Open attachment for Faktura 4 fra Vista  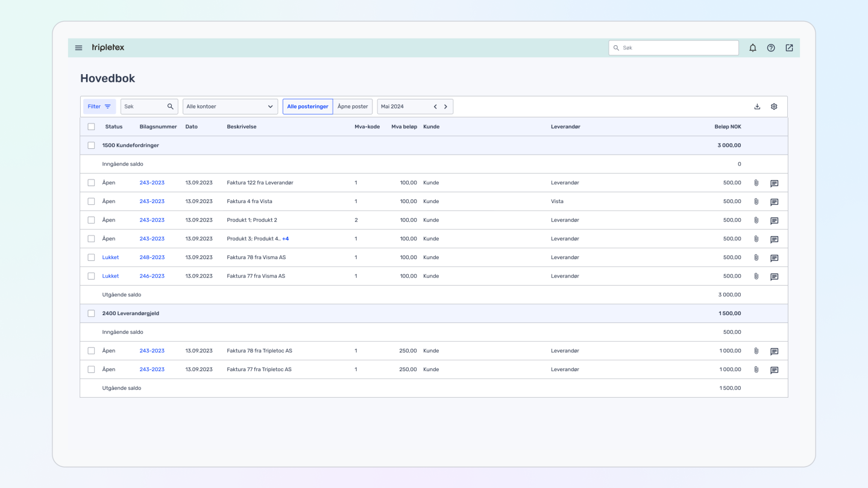[756, 202]
